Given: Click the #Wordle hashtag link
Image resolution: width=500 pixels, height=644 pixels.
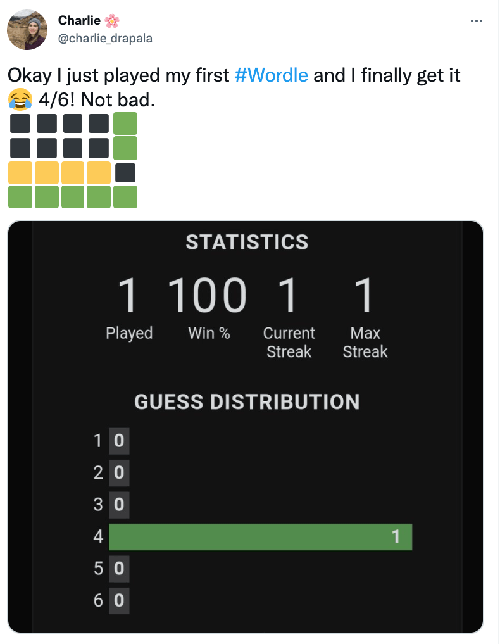Looking at the screenshot, I should (x=271, y=76).
